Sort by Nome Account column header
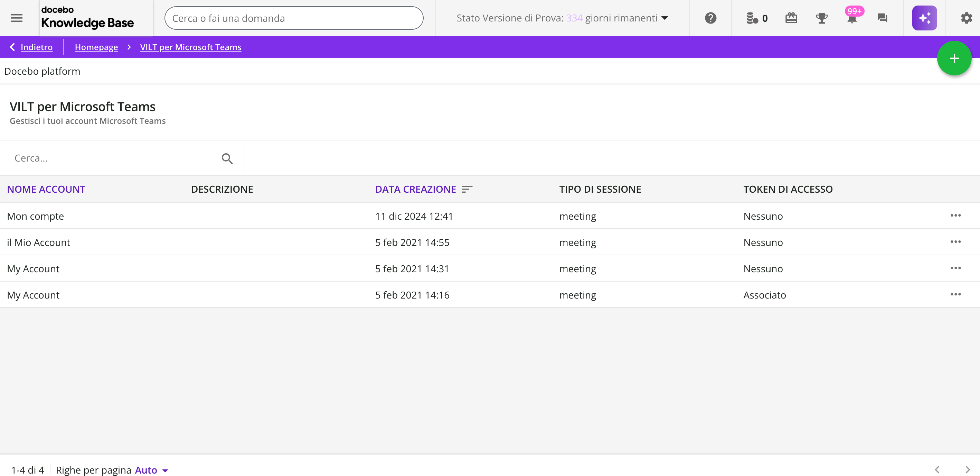 point(46,189)
